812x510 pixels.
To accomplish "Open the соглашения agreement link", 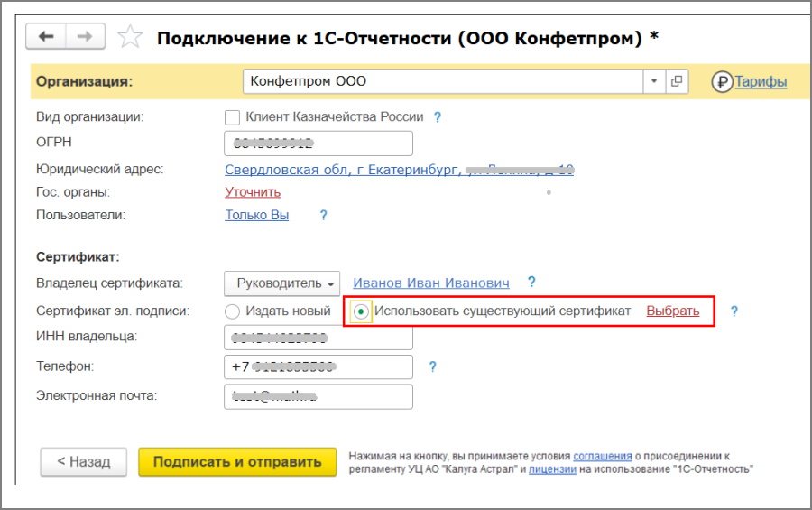I will click(x=603, y=456).
